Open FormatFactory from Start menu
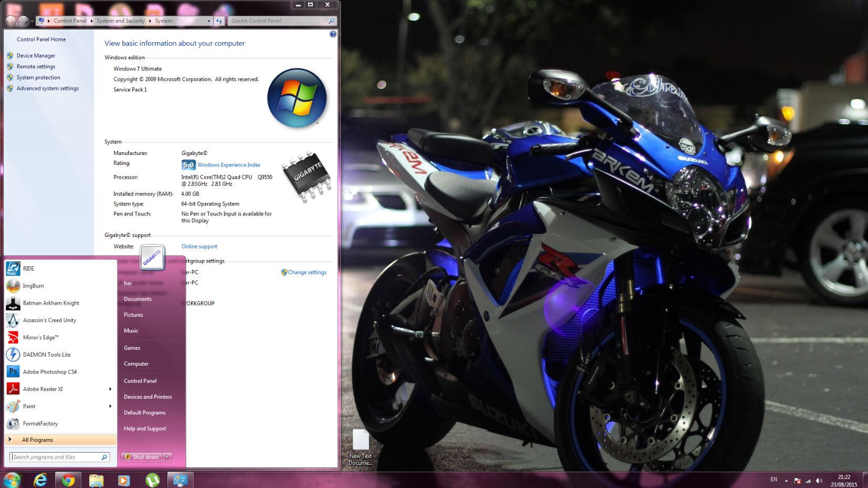 [x=40, y=423]
